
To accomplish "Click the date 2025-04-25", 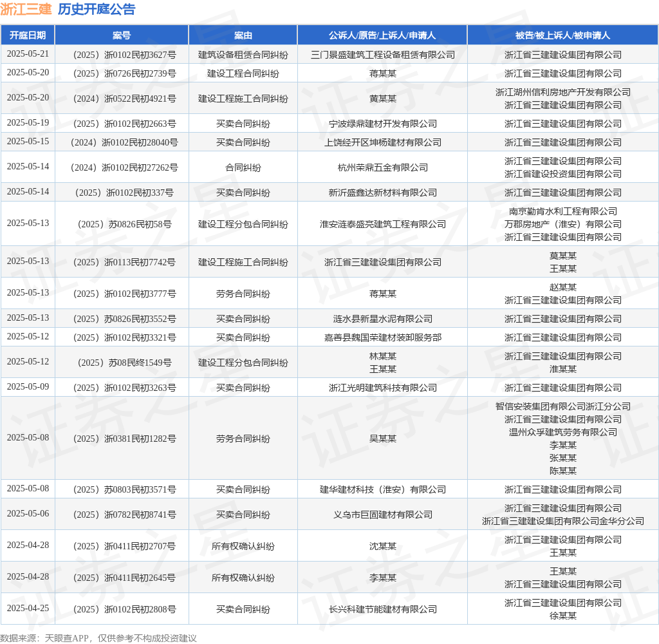I will click(28, 609).
